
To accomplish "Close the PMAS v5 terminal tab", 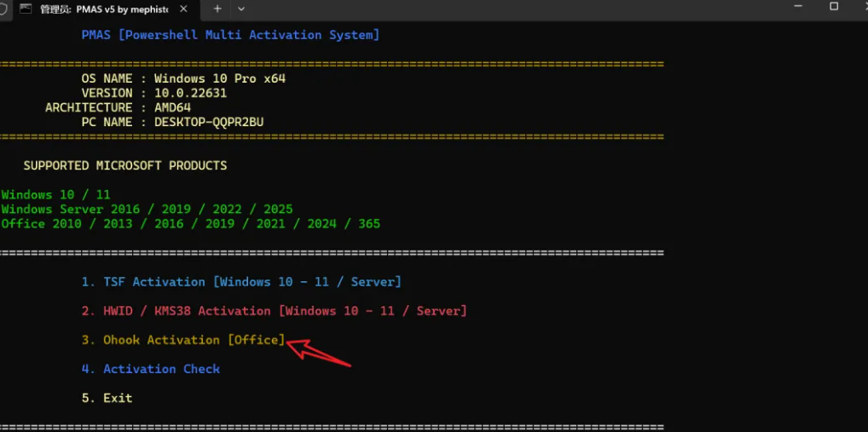I will 183,9.
